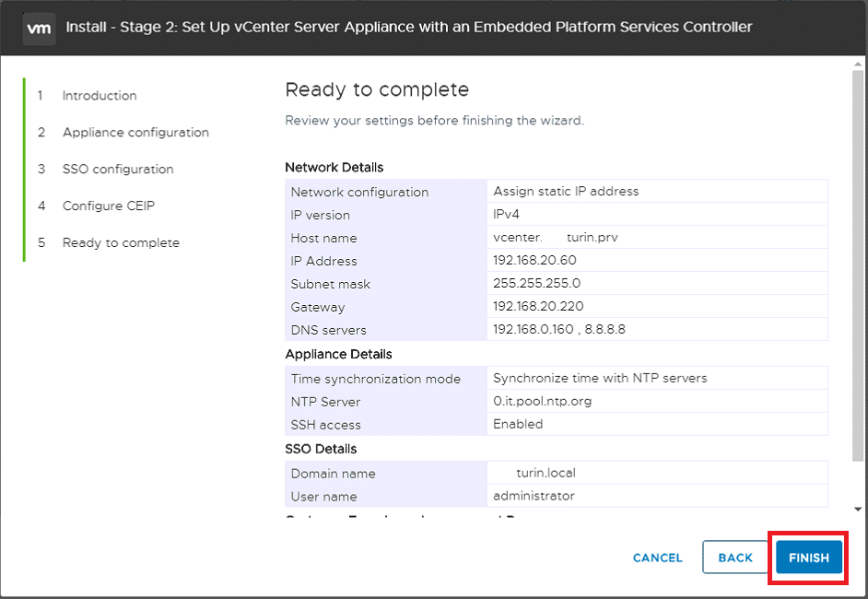Click the user name value administrator

pyautogui.click(x=534, y=496)
